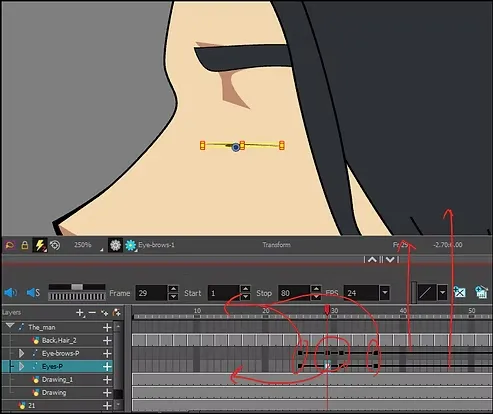The width and height of the screenshot is (493, 414).
Task: Click the highlighted Eyes-P keyframe at playhead
Action: [x=327, y=366]
